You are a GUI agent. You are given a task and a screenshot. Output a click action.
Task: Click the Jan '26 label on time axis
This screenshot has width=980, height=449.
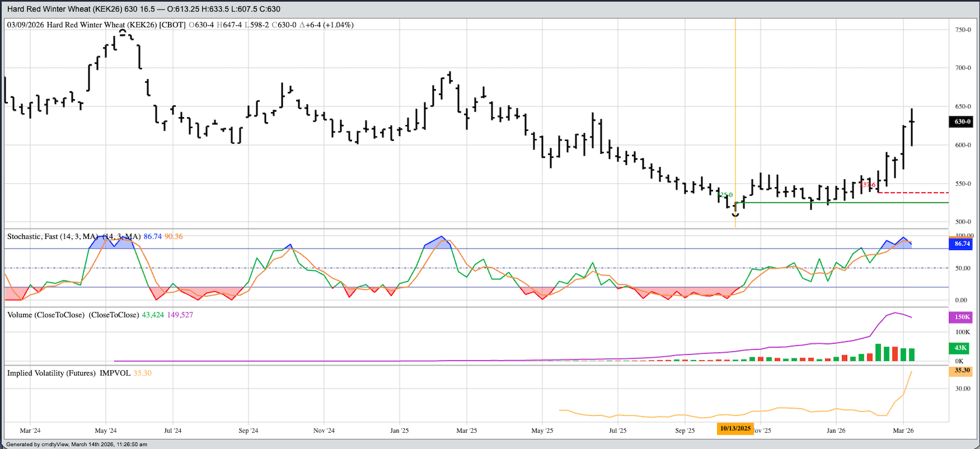[836, 430]
